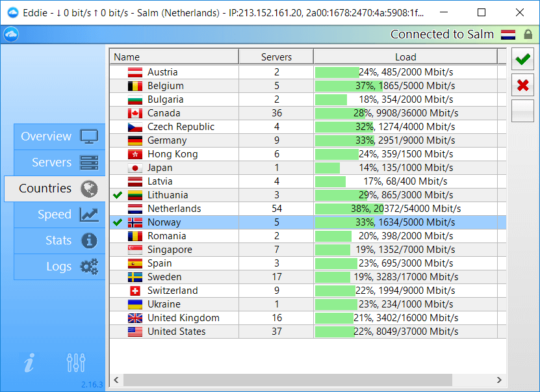This screenshot has height=392, width=540.
Task: Open the Overview tab
Action: pyautogui.click(x=60, y=137)
